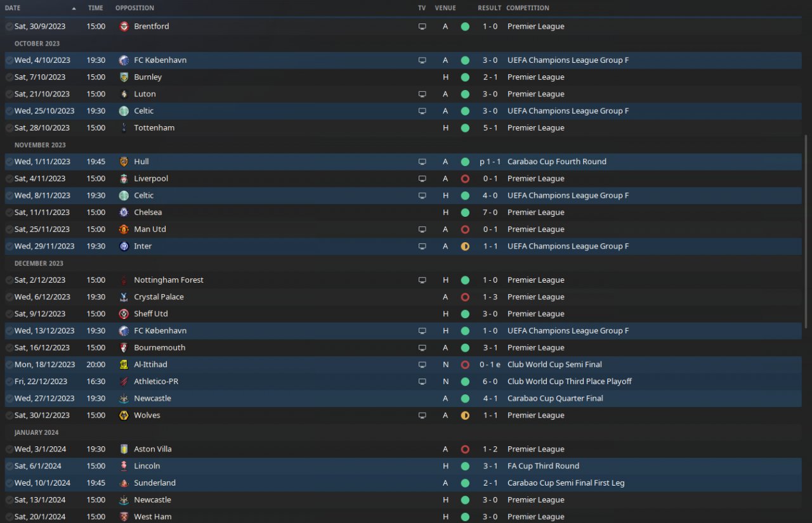This screenshot has height=523, width=812.
Task: Sort fixtures by the OPPOSITION column header
Action: point(134,8)
